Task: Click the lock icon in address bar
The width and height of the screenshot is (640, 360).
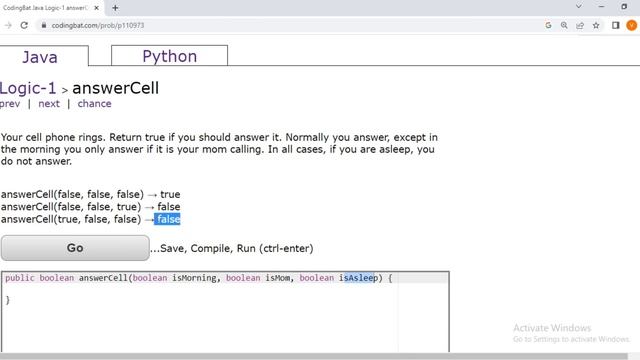Action: [44, 25]
